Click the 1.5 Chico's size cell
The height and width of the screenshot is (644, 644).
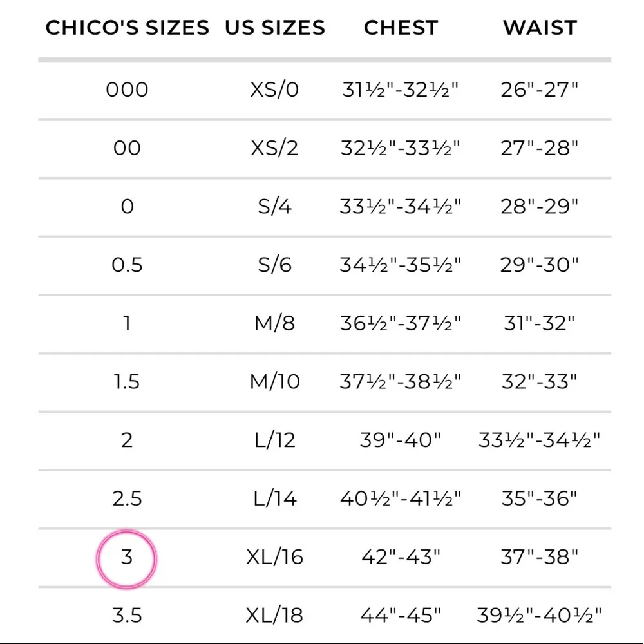coord(127,382)
